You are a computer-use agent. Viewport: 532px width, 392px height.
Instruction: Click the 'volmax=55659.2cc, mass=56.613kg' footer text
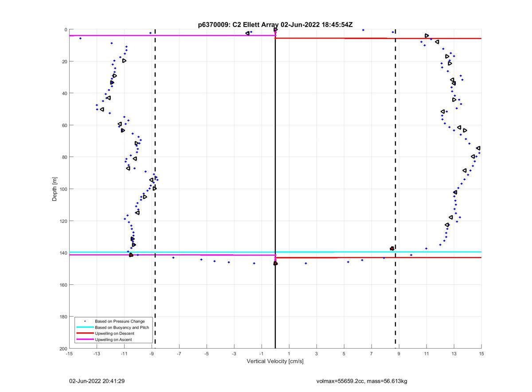click(x=362, y=381)
